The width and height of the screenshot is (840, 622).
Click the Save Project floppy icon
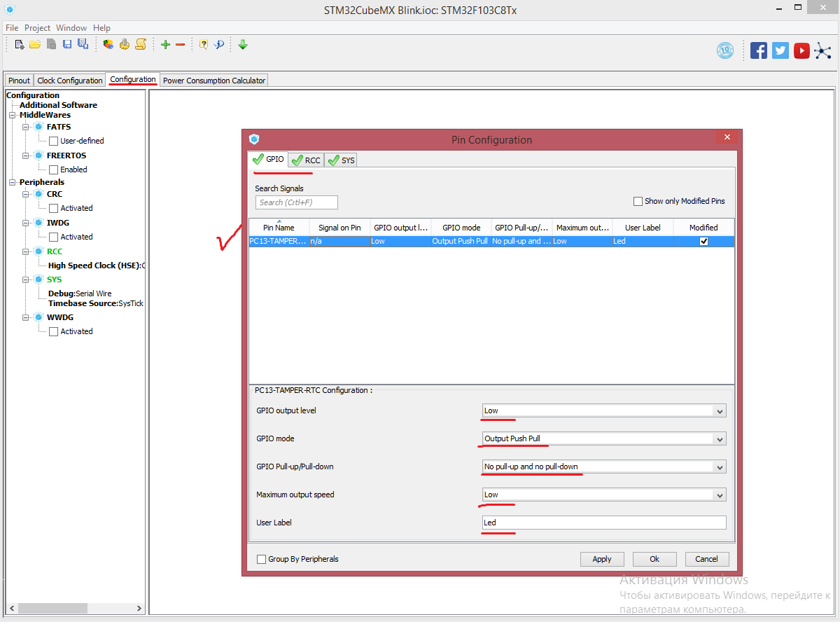point(67,45)
